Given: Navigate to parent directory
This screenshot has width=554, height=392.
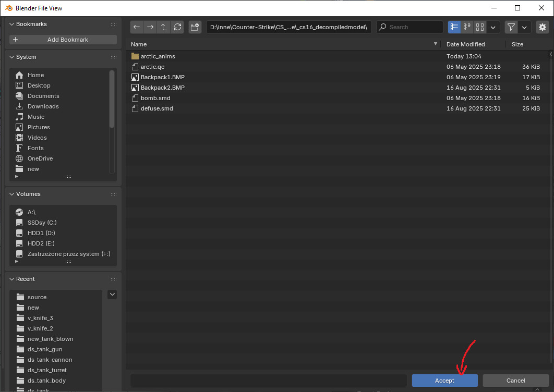Looking at the screenshot, I should click(x=164, y=27).
